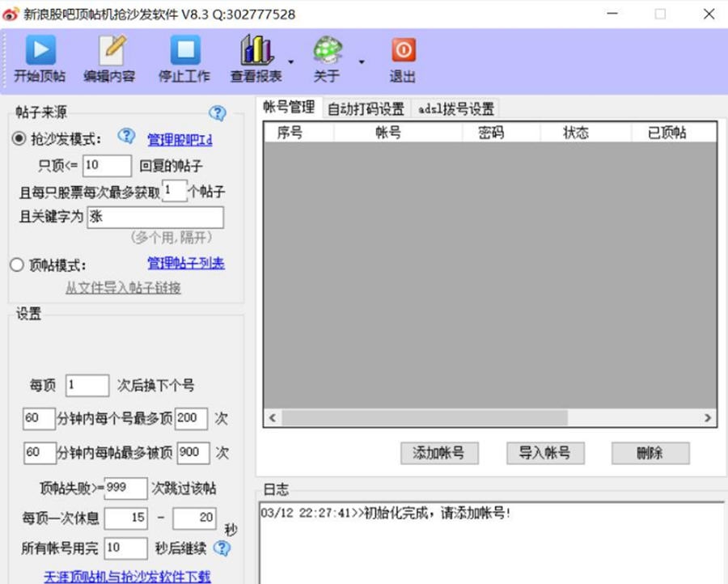Open help beside 帖子来源 header

point(215,113)
